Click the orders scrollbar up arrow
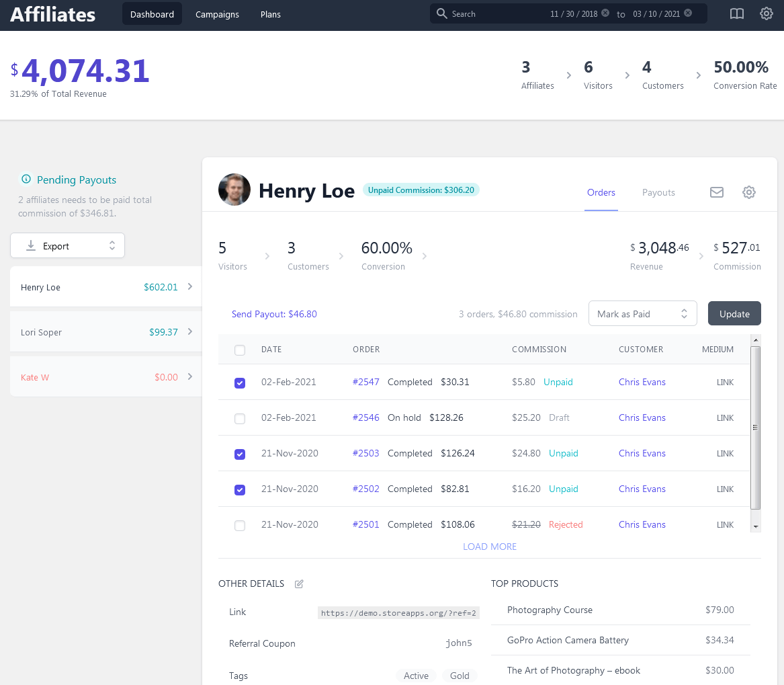Image resolution: width=784 pixels, height=685 pixels. coord(756,340)
